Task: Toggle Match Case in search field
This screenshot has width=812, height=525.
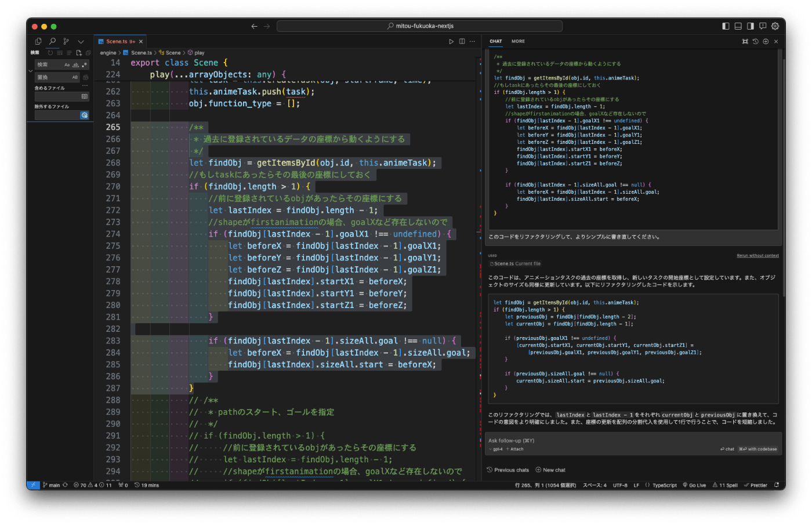Action: click(67, 65)
